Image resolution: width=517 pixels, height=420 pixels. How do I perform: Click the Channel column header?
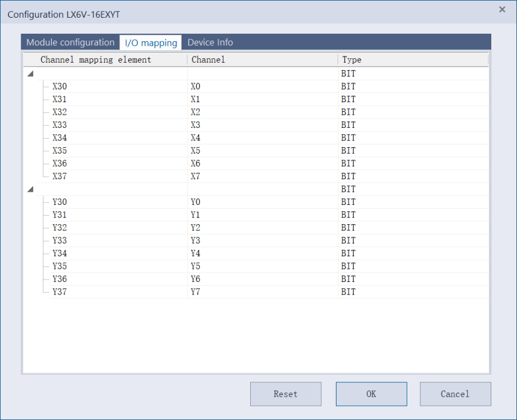[x=209, y=59]
